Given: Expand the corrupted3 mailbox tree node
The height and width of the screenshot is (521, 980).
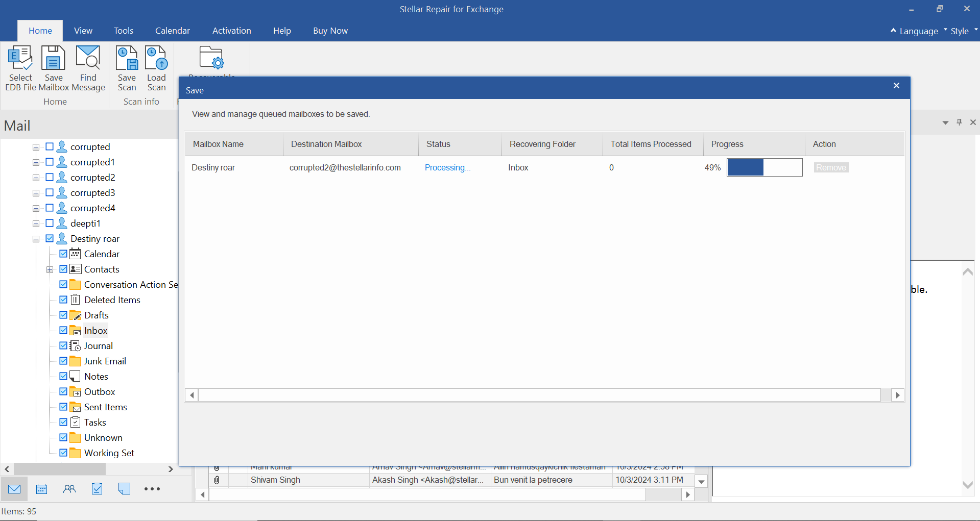Looking at the screenshot, I should click(x=36, y=193).
